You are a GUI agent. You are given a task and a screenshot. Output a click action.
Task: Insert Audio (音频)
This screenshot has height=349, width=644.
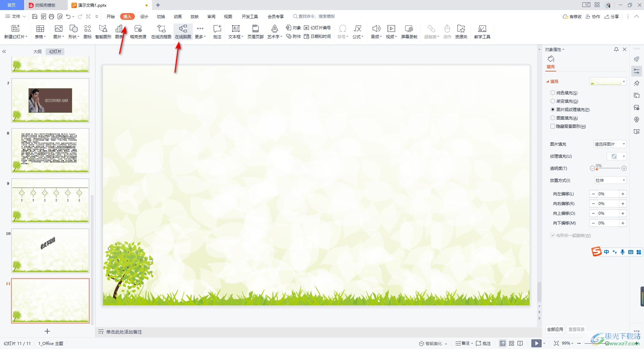point(376,32)
